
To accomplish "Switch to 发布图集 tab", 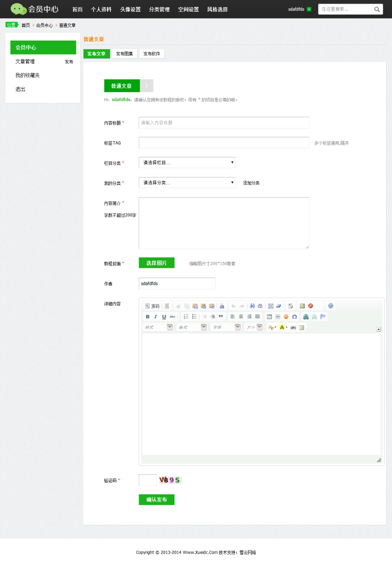I will (124, 54).
